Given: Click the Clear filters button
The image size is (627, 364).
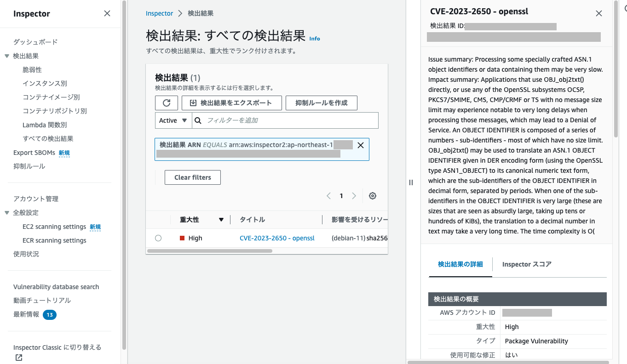Looking at the screenshot, I should (x=193, y=177).
